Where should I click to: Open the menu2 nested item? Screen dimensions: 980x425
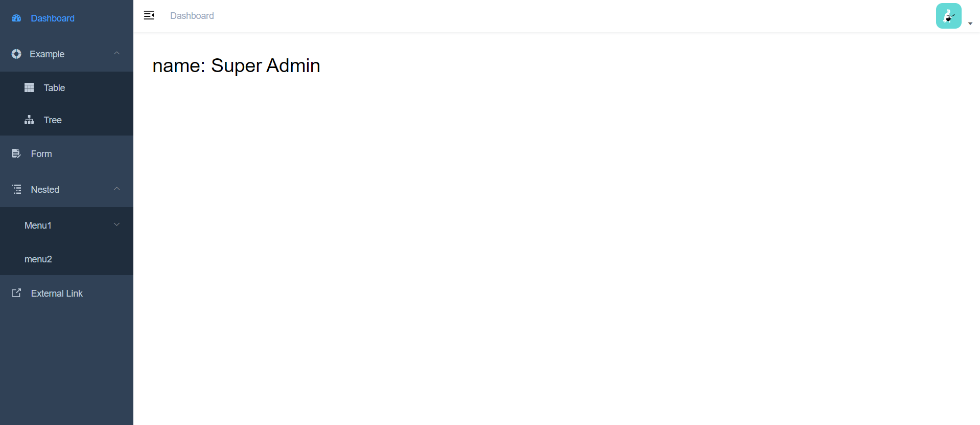(38, 259)
